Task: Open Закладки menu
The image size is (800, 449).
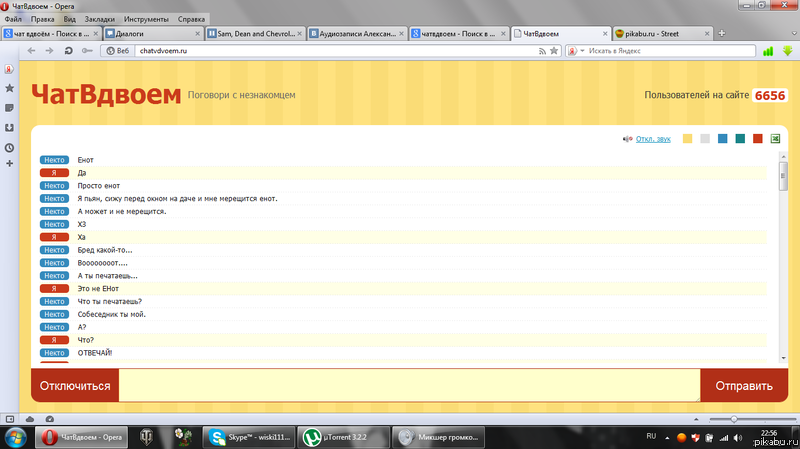Action: pyautogui.click(x=99, y=19)
